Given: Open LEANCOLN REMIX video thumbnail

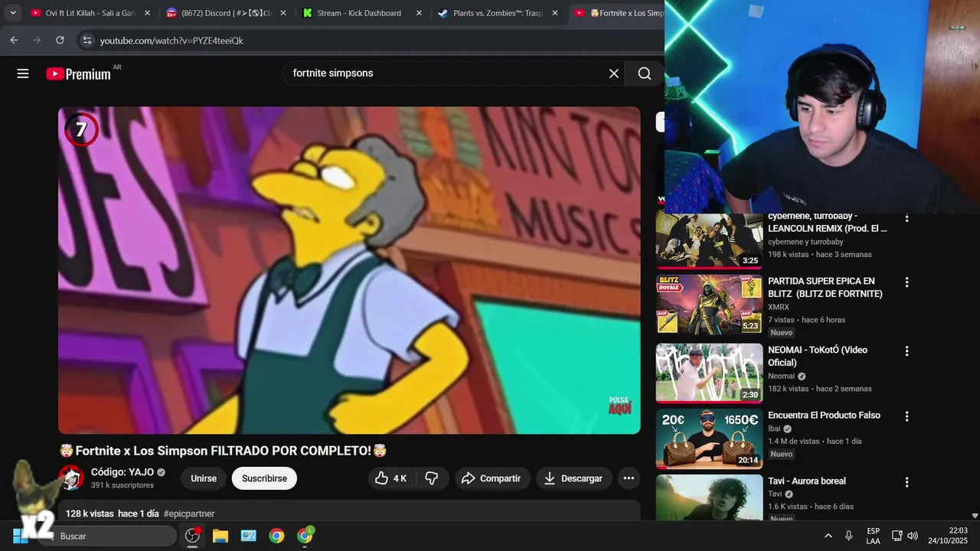Looking at the screenshot, I should tap(709, 240).
